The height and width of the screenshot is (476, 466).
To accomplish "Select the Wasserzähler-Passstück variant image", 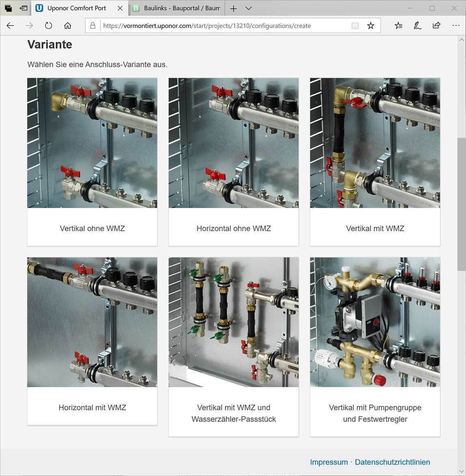I will [x=233, y=322].
